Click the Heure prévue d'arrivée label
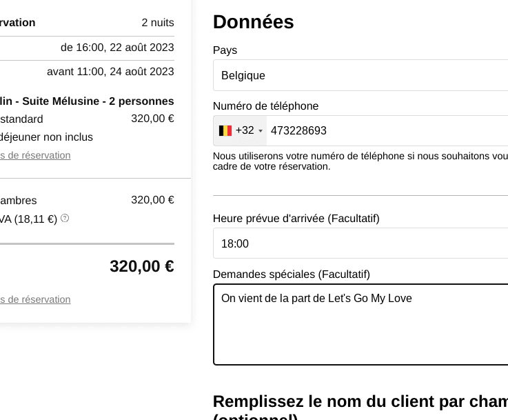The image size is (508, 420). click(x=296, y=219)
